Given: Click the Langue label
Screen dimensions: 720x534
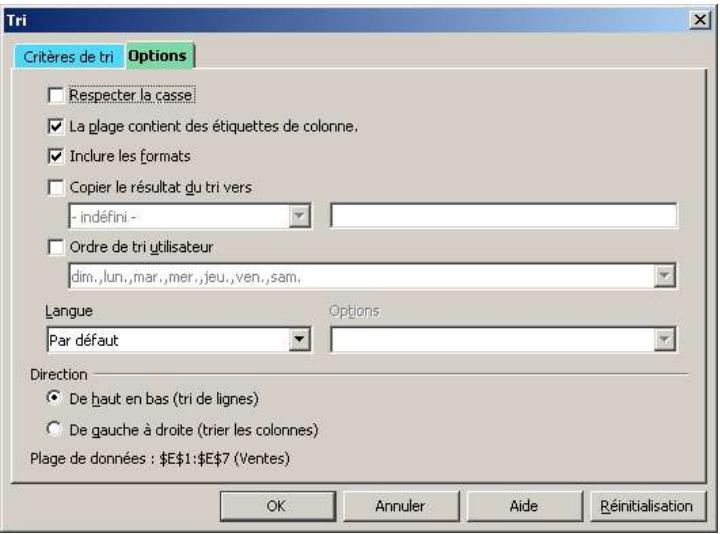Looking at the screenshot, I should coord(69,311).
